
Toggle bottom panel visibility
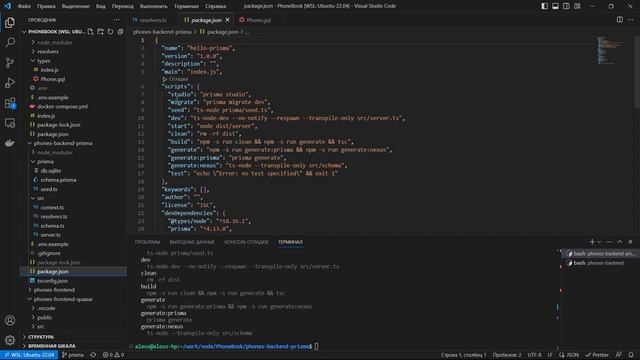pyautogui.click(x=556, y=6)
